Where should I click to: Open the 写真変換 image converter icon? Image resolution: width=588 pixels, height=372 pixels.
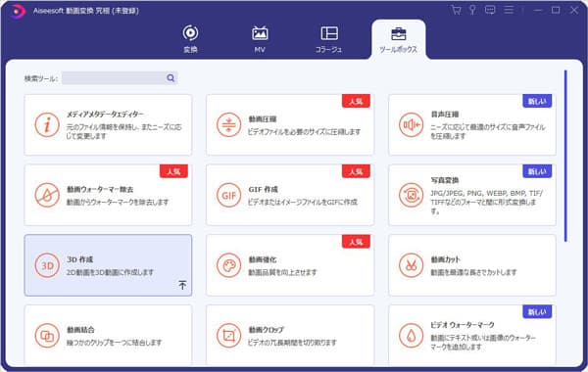[x=411, y=195]
